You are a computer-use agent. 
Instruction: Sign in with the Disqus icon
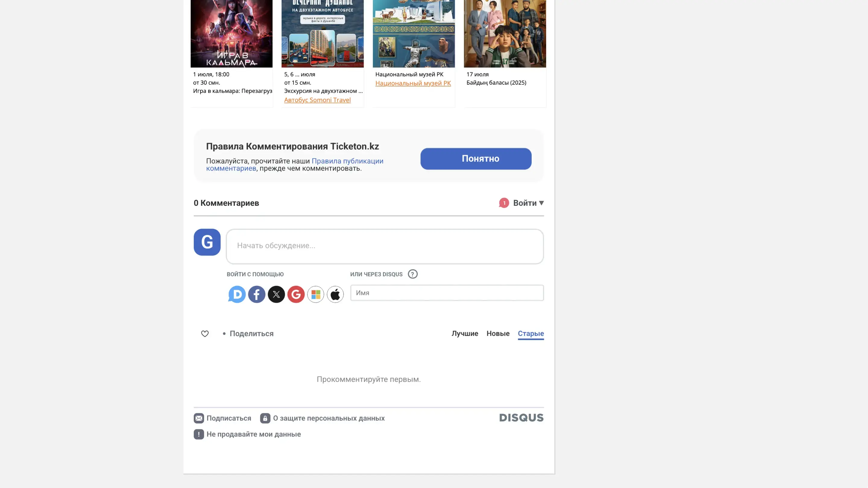[x=237, y=294]
